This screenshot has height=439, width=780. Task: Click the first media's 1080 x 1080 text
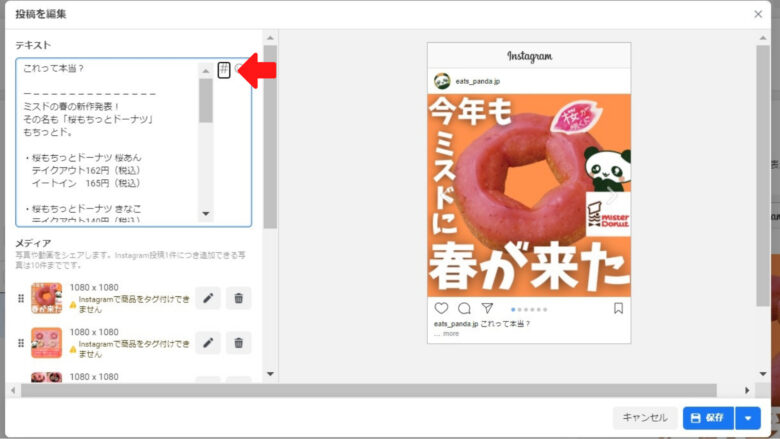tap(94, 287)
